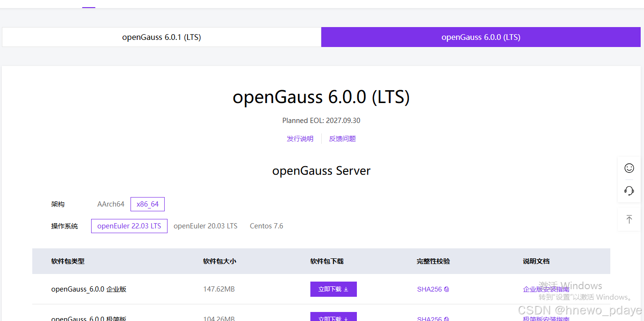Click the smiley face feedback icon
644x321 pixels.
[629, 168]
